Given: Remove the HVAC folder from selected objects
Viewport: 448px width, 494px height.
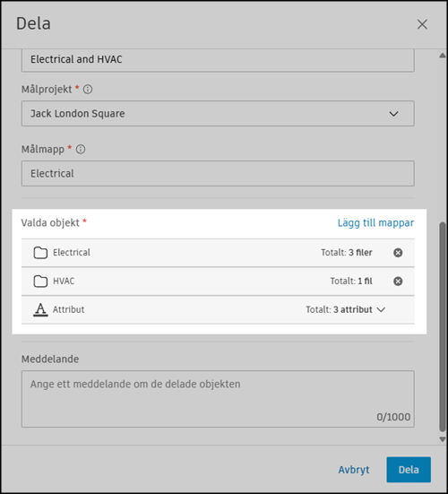Looking at the screenshot, I should (398, 281).
